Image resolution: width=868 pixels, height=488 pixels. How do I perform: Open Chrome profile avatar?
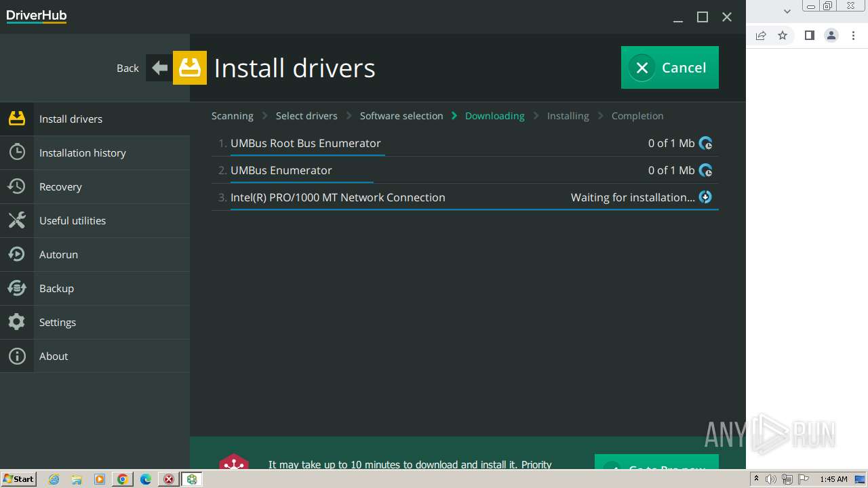click(831, 35)
